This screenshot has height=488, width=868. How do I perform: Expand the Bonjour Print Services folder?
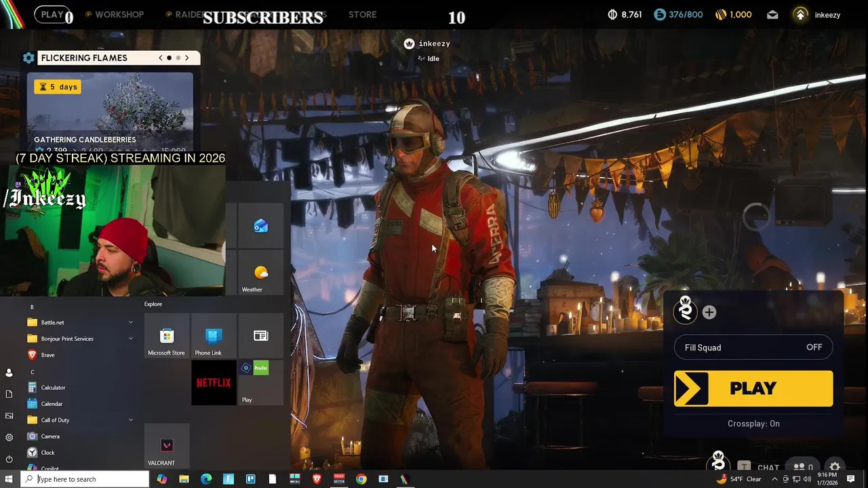point(131,339)
